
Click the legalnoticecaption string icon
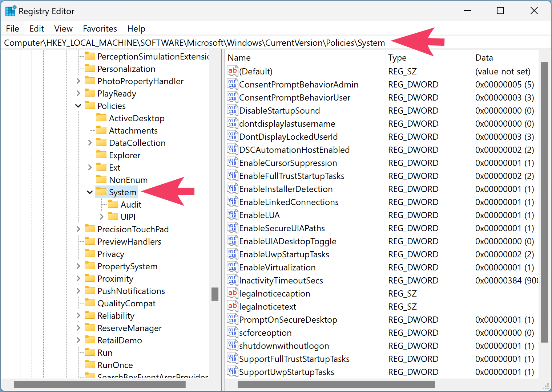click(233, 293)
